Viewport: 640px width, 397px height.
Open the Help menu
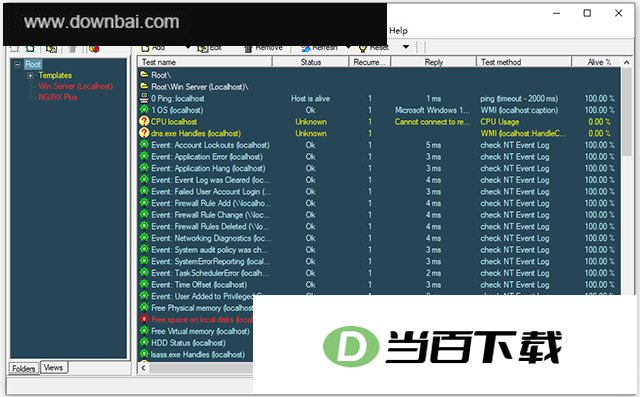pyautogui.click(x=398, y=31)
